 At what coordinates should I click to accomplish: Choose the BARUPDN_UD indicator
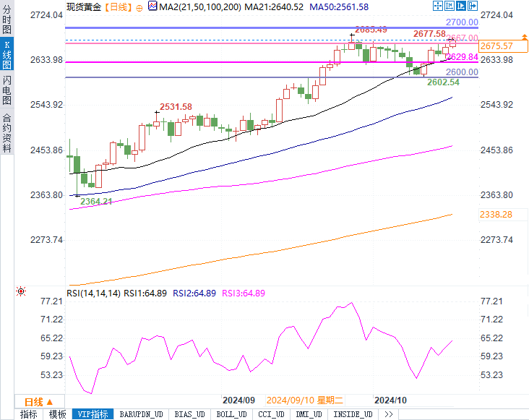point(141,414)
